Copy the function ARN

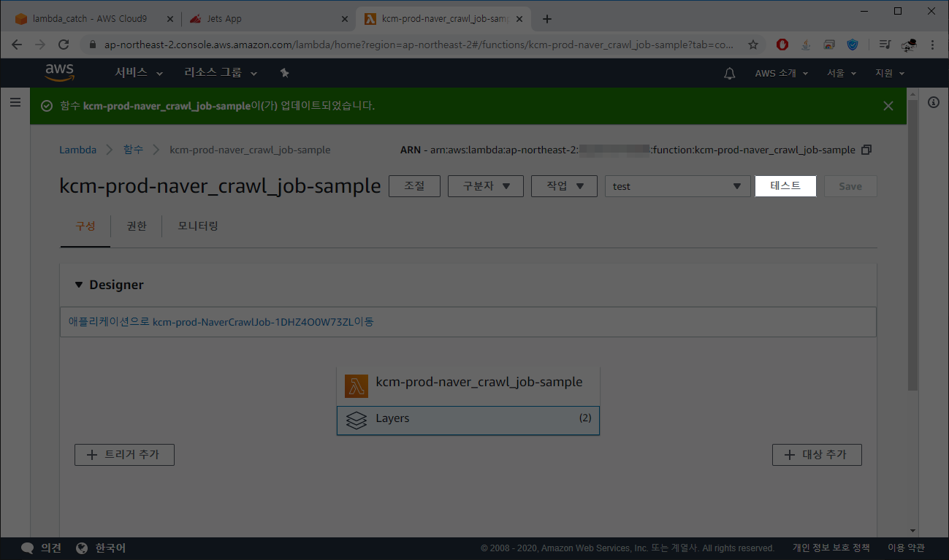866,150
